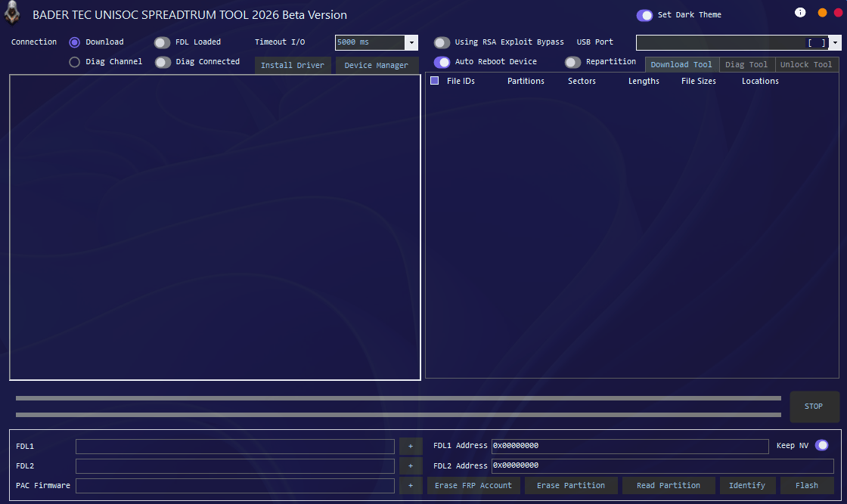This screenshot has height=504, width=847.
Task: Click the app logo icon in title bar
Action: [12, 14]
